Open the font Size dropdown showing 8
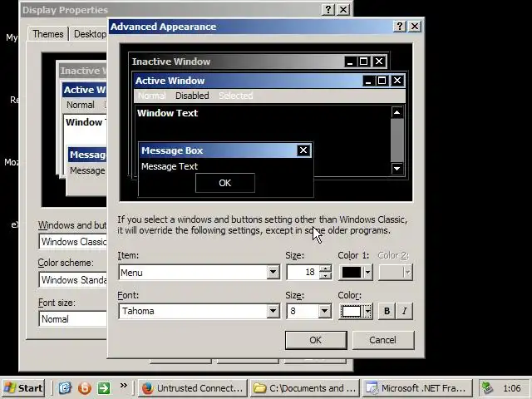 (324, 311)
